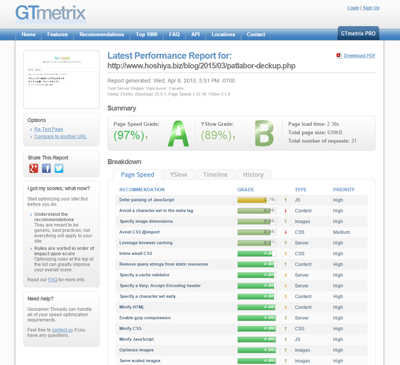Expand Leverage browser caching recommendation

point(146,243)
